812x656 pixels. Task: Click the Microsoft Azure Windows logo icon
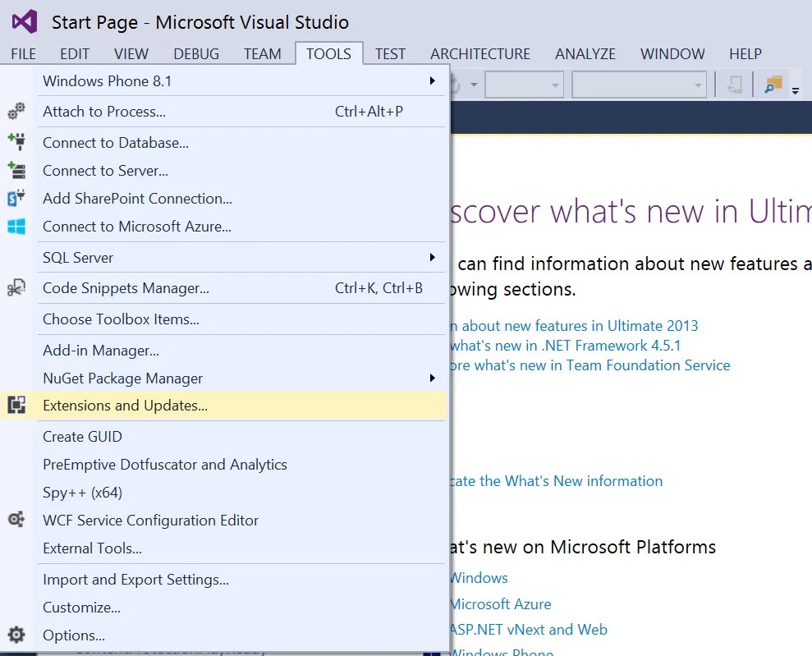pos(16,227)
